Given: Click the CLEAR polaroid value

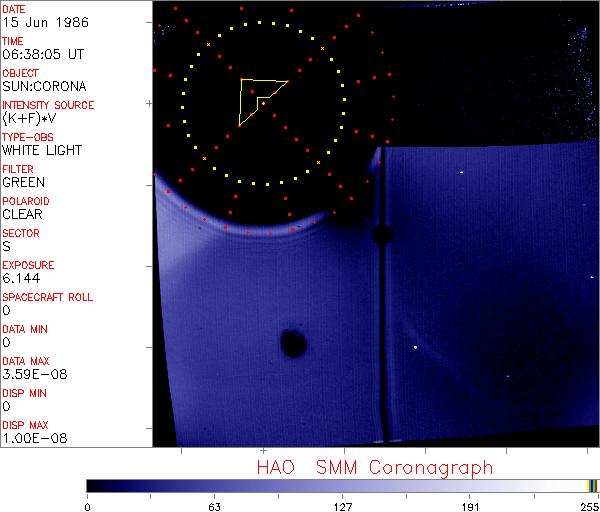Looking at the screenshot, I should tap(22, 214).
